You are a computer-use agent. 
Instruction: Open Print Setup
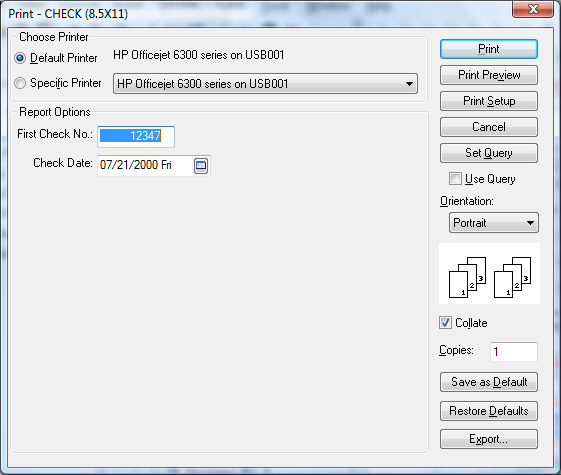tap(489, 101)
